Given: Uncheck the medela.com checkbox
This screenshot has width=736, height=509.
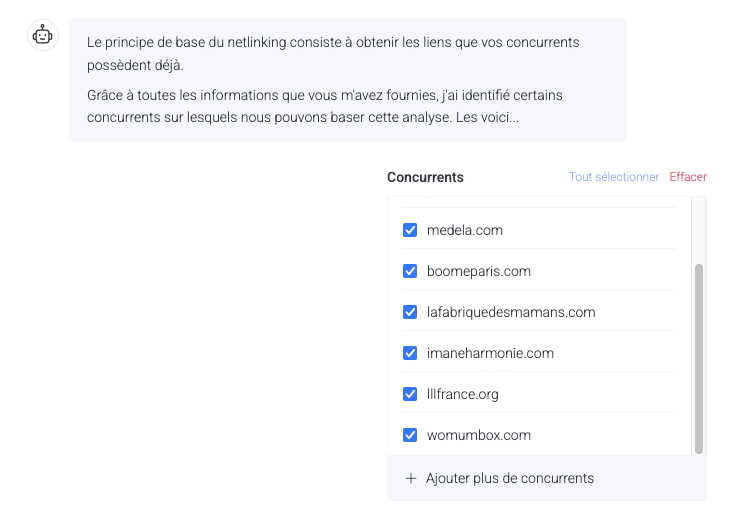Looking at the screenshot, I should tap(410, 230).
